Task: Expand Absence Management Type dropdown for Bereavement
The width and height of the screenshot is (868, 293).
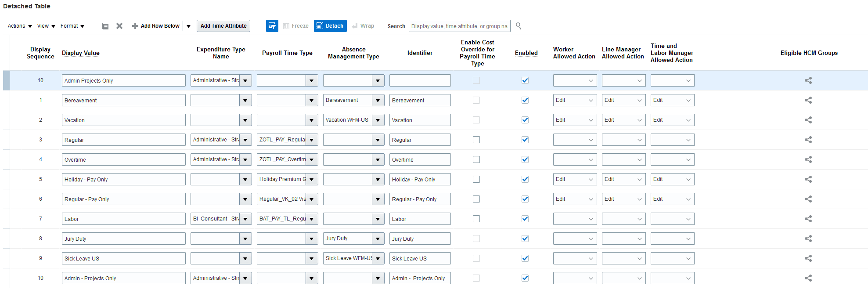Action: click(x=378, y=100)
